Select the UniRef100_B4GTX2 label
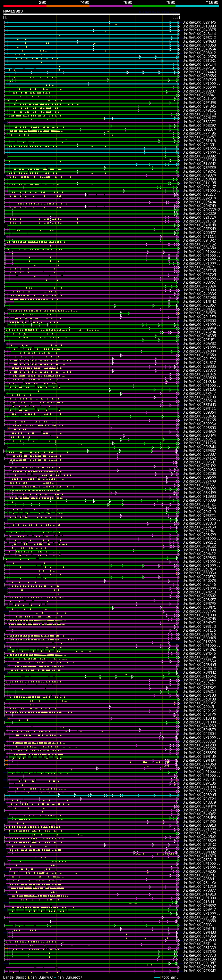Screen dimensions: 222x980 199,844
